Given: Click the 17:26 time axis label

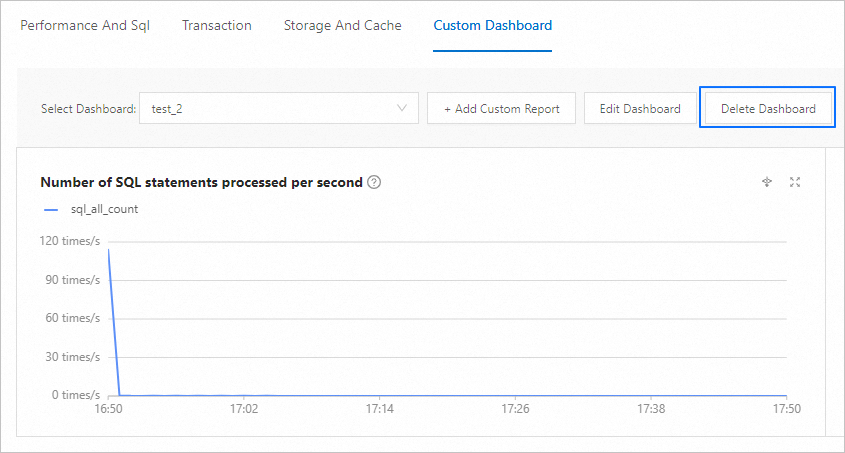Looking at the screenshot, I should pos(515,409).
